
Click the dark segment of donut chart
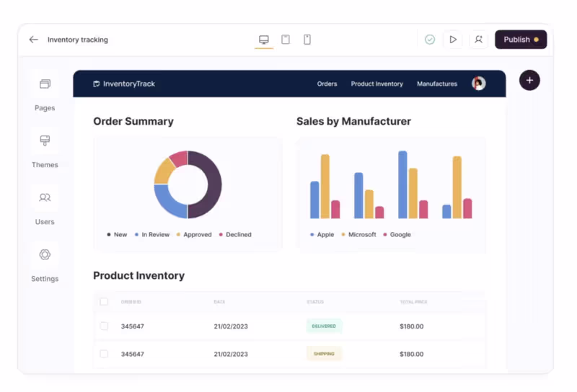coord(213,184)
